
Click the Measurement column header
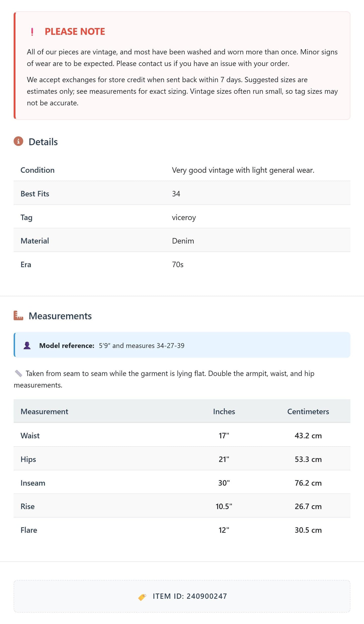pyautogui.click(x=44, y=411)
